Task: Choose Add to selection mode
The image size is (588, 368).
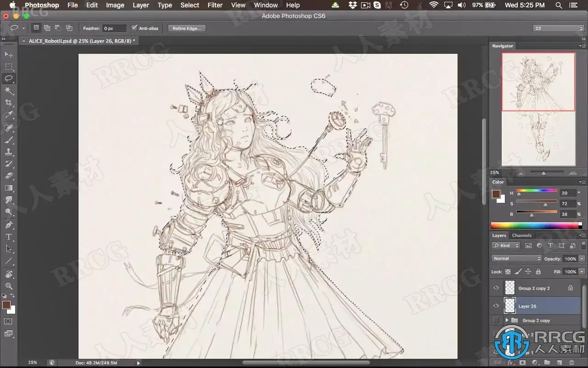Action: (47, 28)
